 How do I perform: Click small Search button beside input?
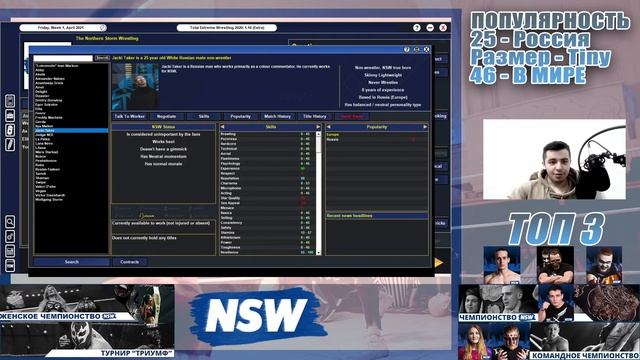[102, 58]
